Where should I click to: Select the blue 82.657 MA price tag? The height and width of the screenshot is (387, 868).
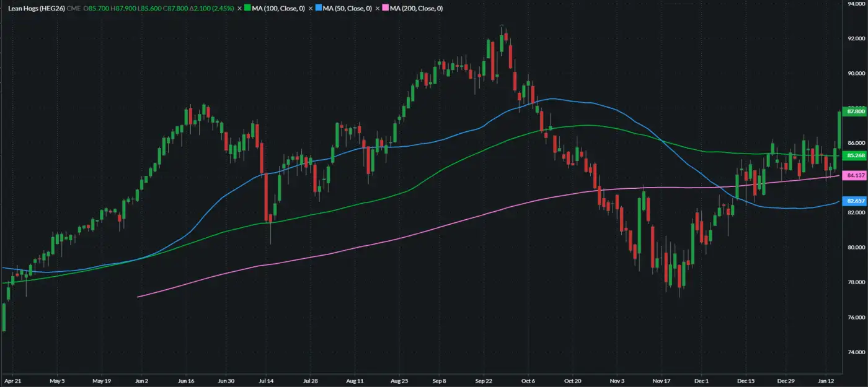tap(856, 201)
